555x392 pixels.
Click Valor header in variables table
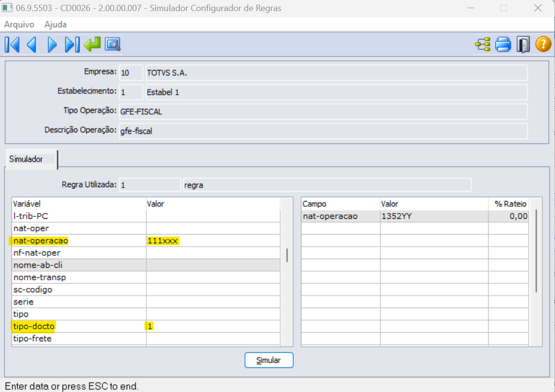(214, 204)
